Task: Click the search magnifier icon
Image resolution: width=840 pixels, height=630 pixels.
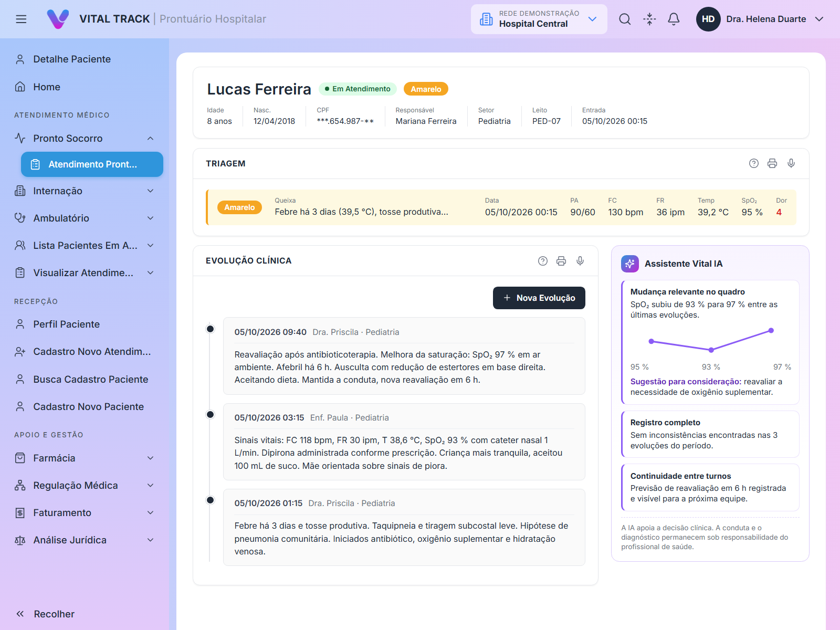Action: (x=625, y=19)
